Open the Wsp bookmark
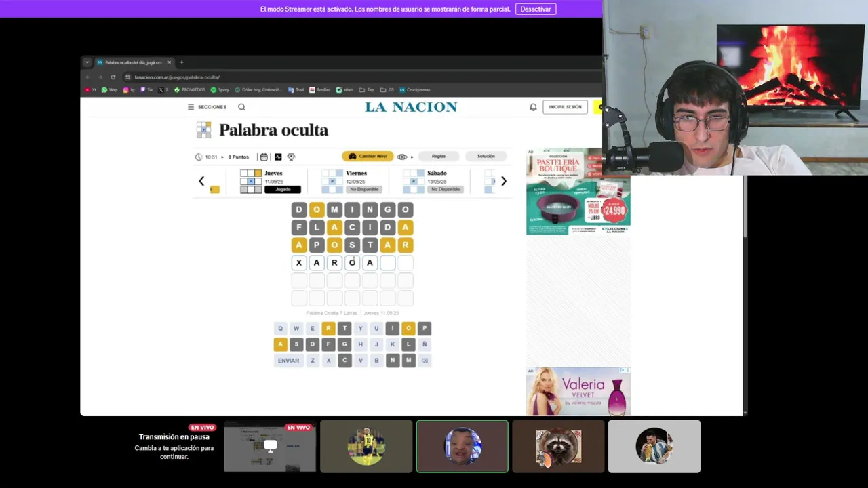 pyautogui.click(x=109, y=89)
